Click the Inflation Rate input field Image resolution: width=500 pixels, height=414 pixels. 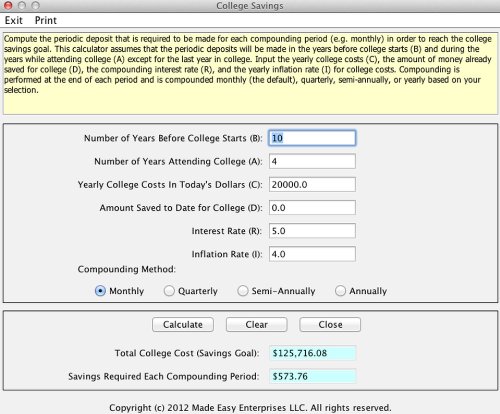pos(312,254)
